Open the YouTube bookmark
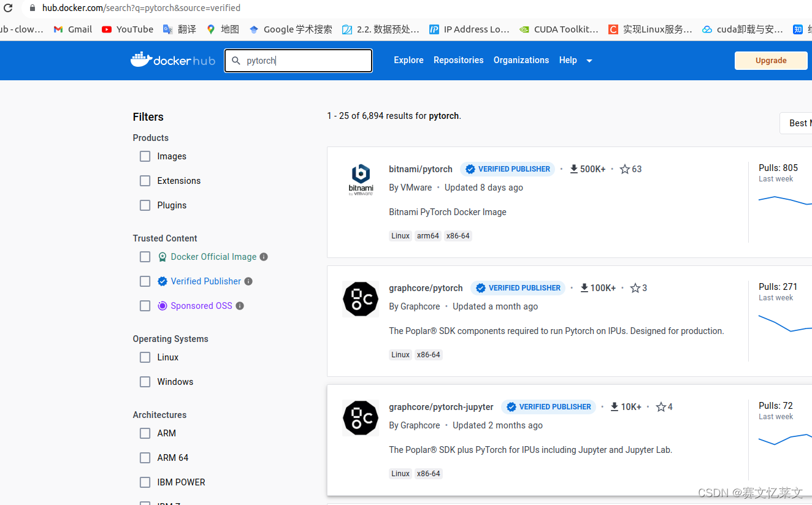Viewport: 812px width, 505px height. [x=128, y=29]
